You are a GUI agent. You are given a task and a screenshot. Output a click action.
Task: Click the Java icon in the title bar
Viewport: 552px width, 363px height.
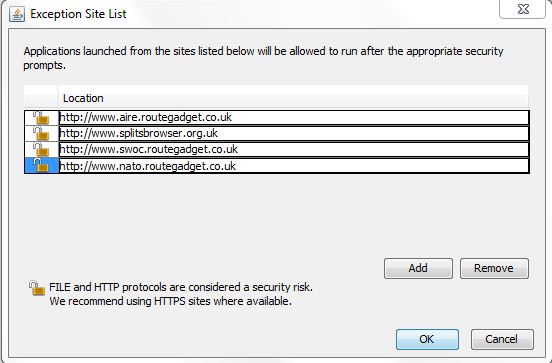pyautogui.click(x=17, y=14)
